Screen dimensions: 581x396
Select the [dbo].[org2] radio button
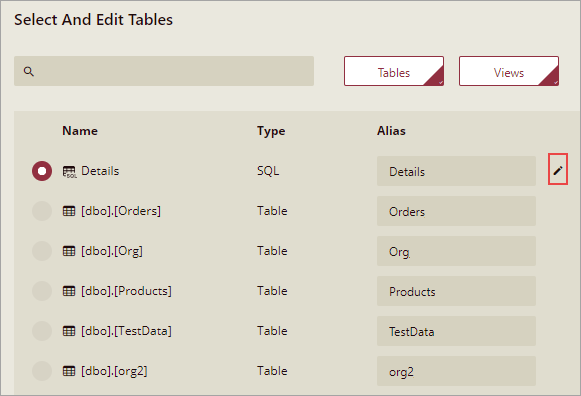click(42, 371)
